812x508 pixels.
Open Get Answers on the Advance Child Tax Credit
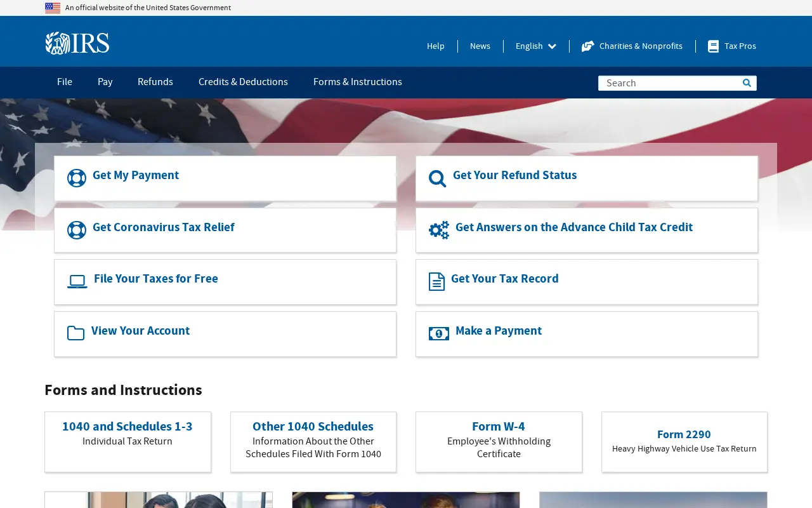point(587,230)
